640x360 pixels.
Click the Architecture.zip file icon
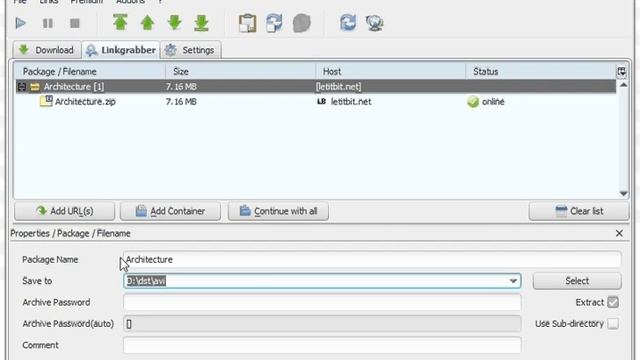(46, 101)
